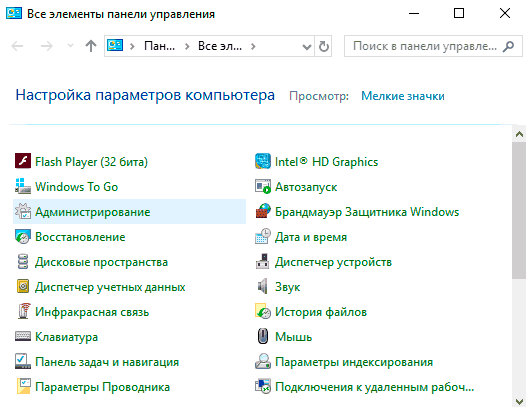526x407 pixels.
Task: Click the Параметры Проводника icon
Action: point(23,387)
